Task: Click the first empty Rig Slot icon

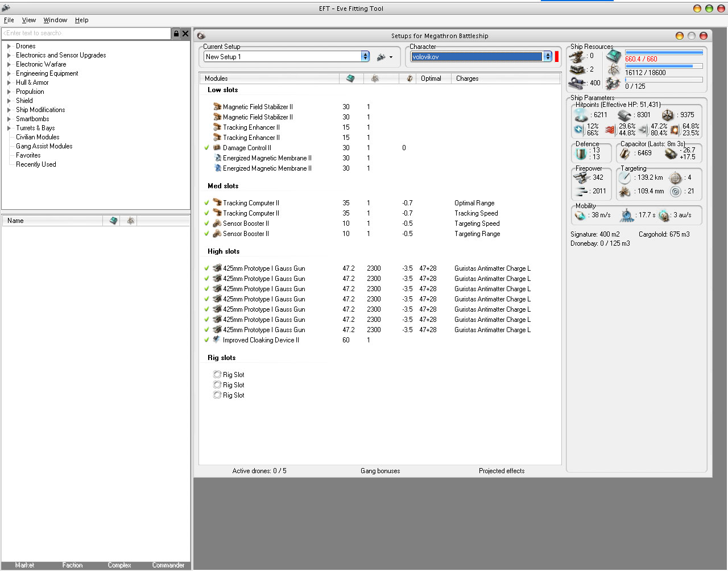Action: 217,375
